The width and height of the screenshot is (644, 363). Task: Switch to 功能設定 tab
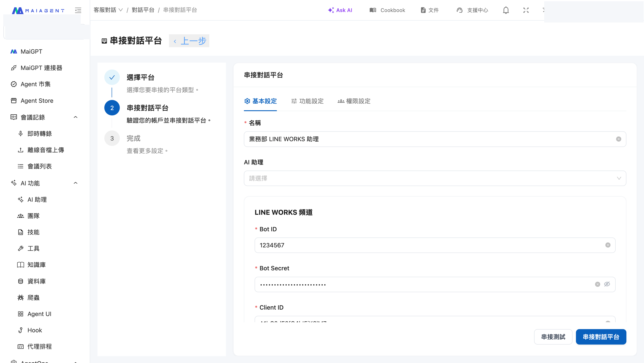307,101
